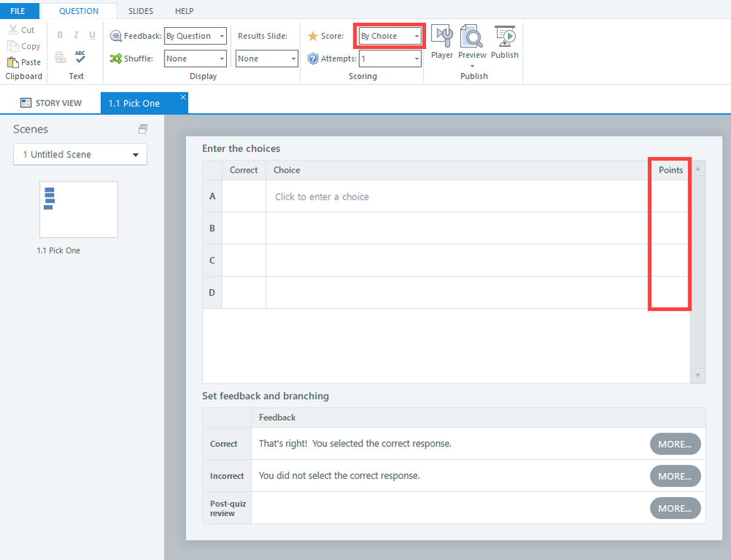Switch to the SLIDES ribbon tab
This screenshot has width=731, height=560.
click(x=140, y=11)
